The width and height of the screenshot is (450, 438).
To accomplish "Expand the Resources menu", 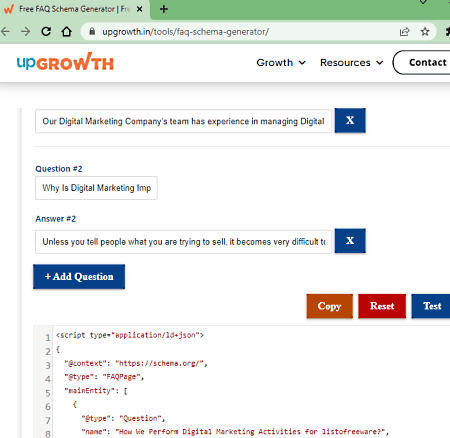I will [351, 62].
